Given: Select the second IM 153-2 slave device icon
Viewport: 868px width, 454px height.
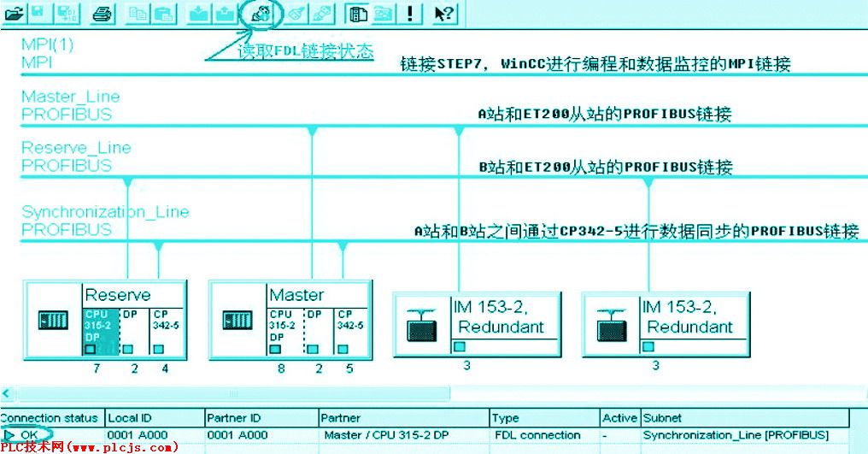Looking at the screenshot, I should coord(611,326).
